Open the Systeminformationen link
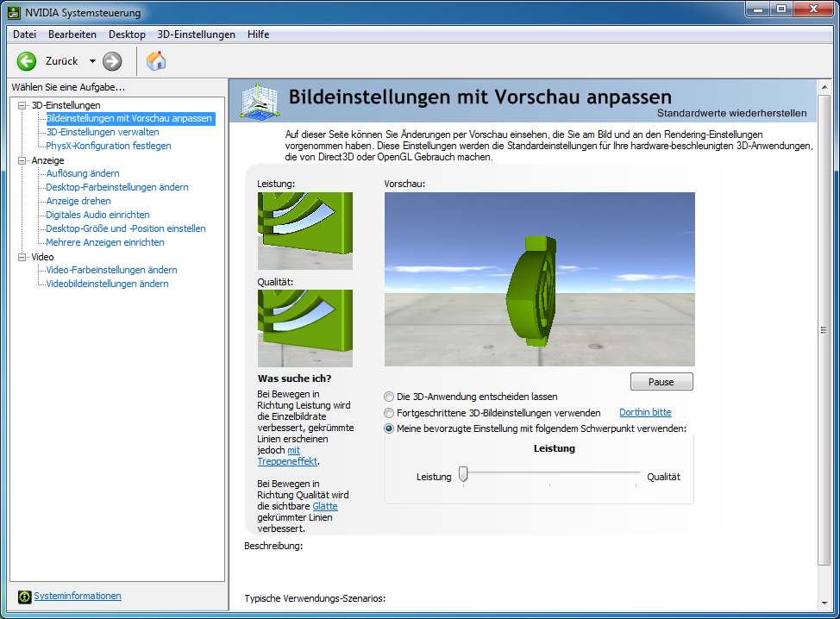840x619 pixels. 78,596
